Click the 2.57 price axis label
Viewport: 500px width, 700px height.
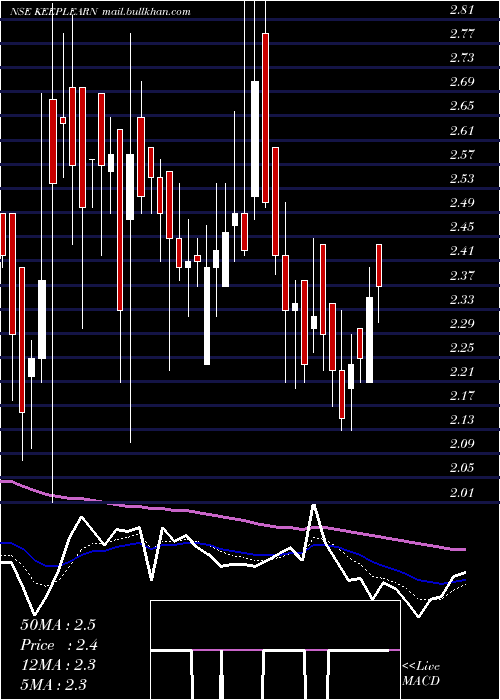tap(462, 155)
